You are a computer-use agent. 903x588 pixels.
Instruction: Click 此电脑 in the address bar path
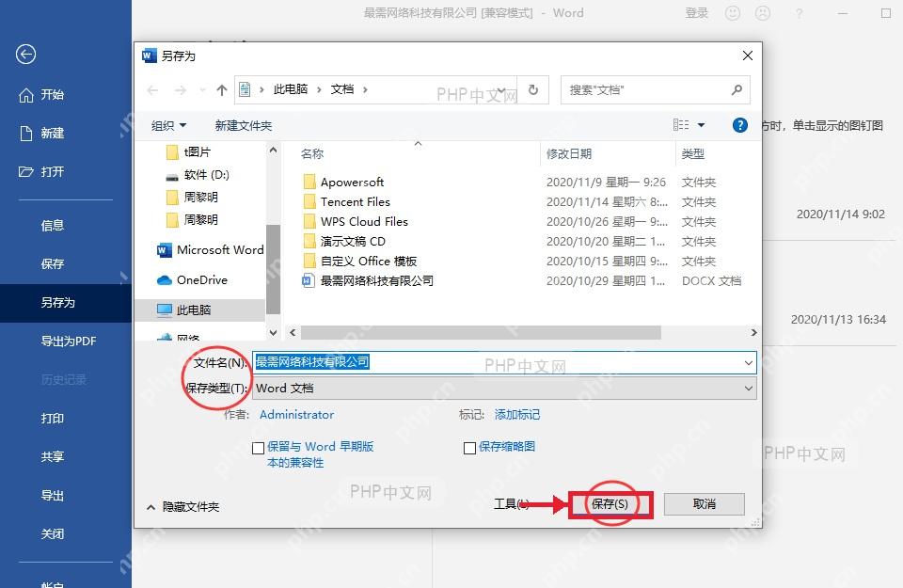[291, 89]
